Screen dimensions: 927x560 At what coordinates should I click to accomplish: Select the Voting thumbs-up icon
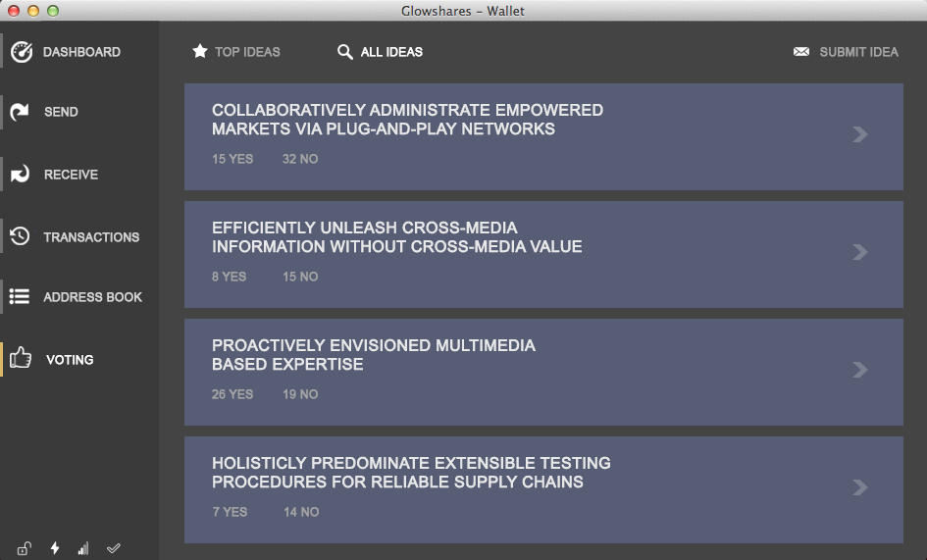(x=21, y=358)
